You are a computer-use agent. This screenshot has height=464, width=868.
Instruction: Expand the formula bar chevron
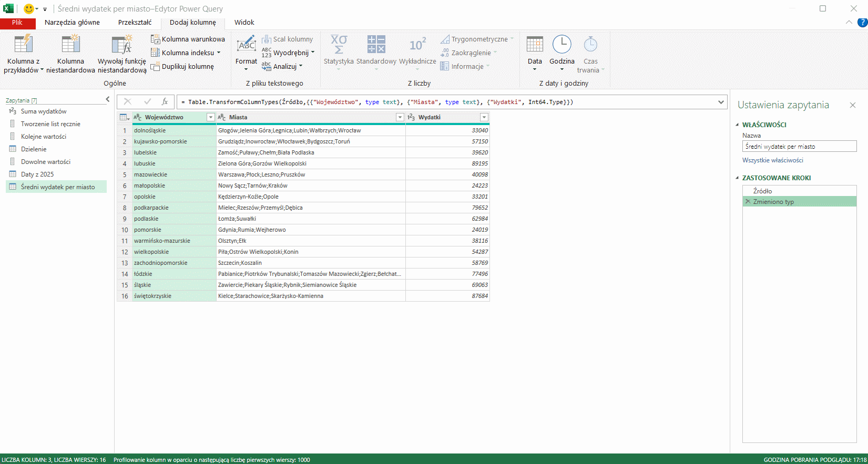721,102
